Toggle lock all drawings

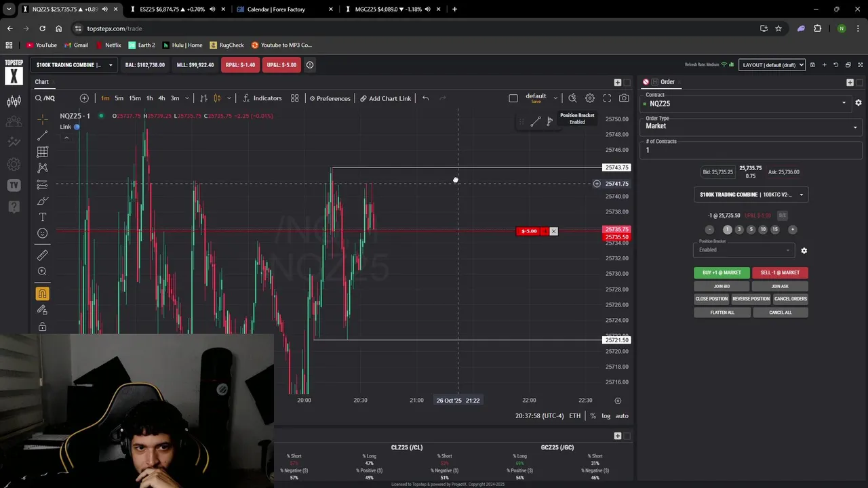click(x=42, y=327)
